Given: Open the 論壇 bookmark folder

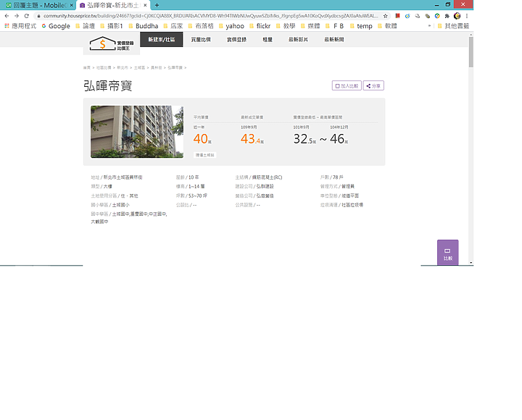Looking at the screenshot, I should point(86,26).
